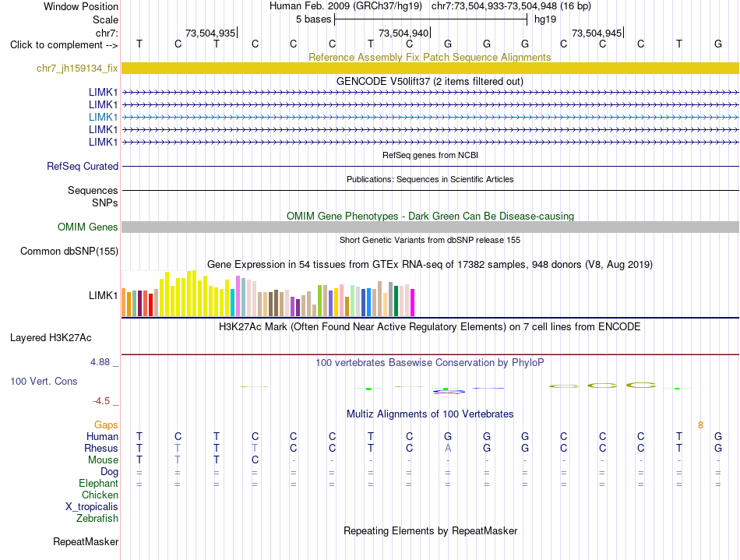
Task: Click the Layered H3K27Ac label
Action: click(51, 338)
